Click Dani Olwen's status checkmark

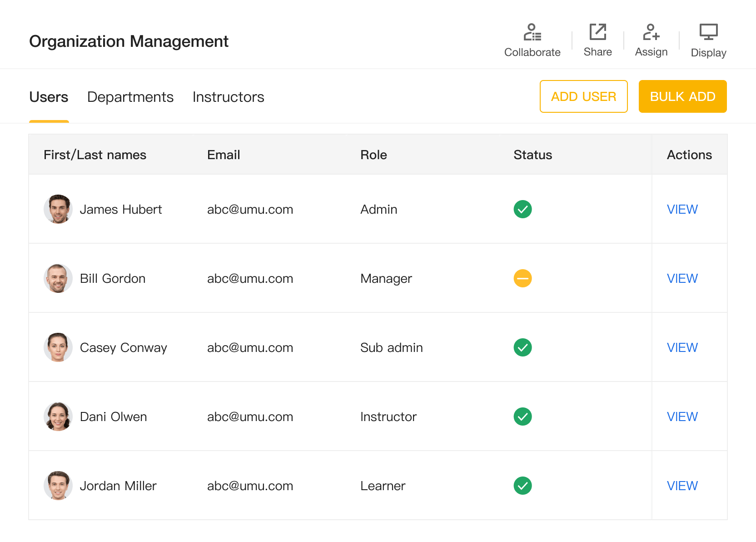tap(522, 417)
